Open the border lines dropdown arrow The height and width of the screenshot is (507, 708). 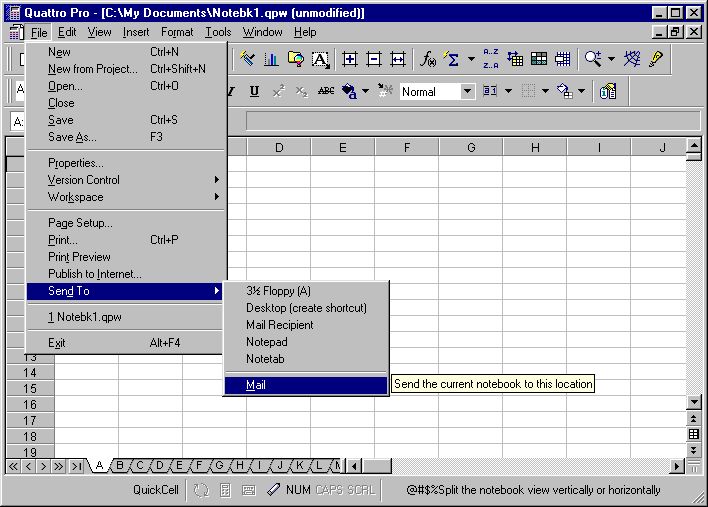coord(545,92)
